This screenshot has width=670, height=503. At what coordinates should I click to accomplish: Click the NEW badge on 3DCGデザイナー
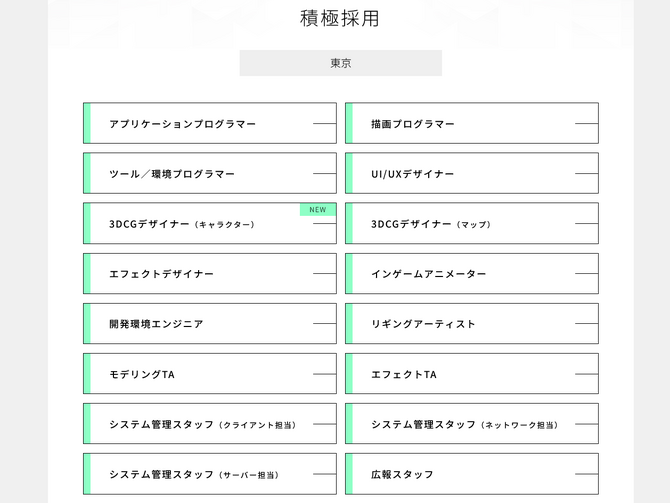[x=318, y=210]
